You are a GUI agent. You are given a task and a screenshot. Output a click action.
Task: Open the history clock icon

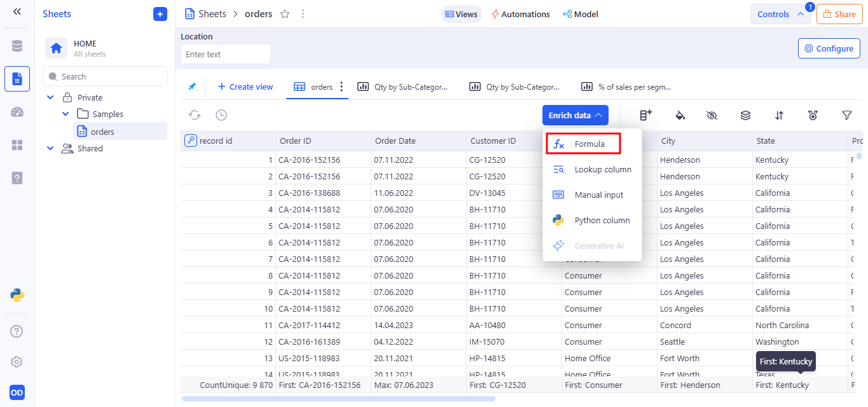pos(221,115)
